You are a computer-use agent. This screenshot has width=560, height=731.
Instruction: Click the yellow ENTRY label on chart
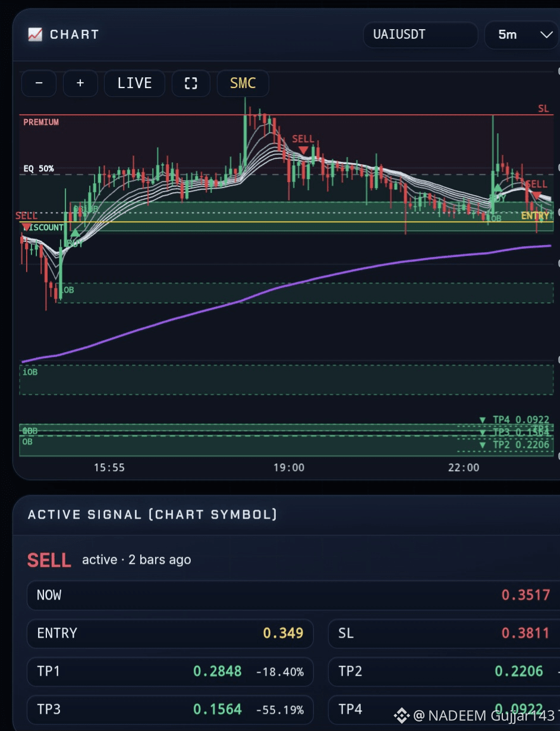pos(535,216)
